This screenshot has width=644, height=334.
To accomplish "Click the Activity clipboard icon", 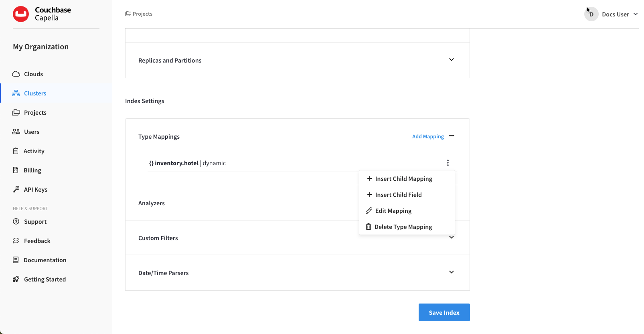I will [x=16, y=151].
